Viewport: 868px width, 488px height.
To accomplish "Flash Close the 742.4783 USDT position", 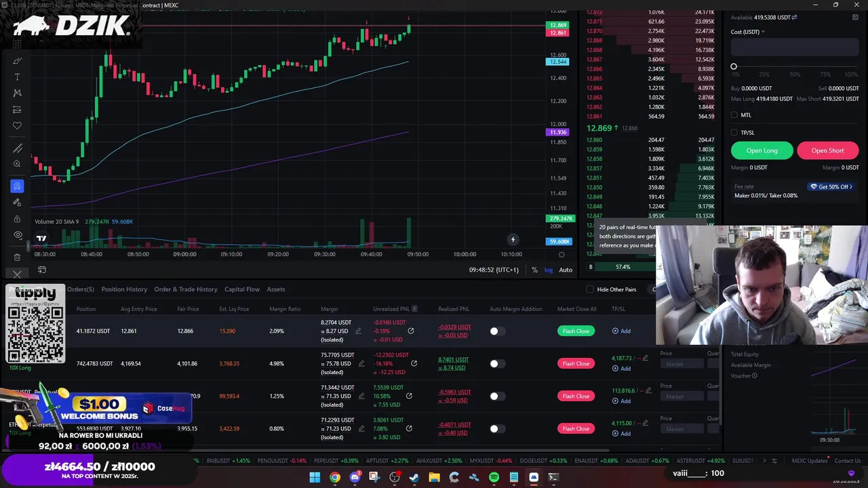I will tap(576, 363).
